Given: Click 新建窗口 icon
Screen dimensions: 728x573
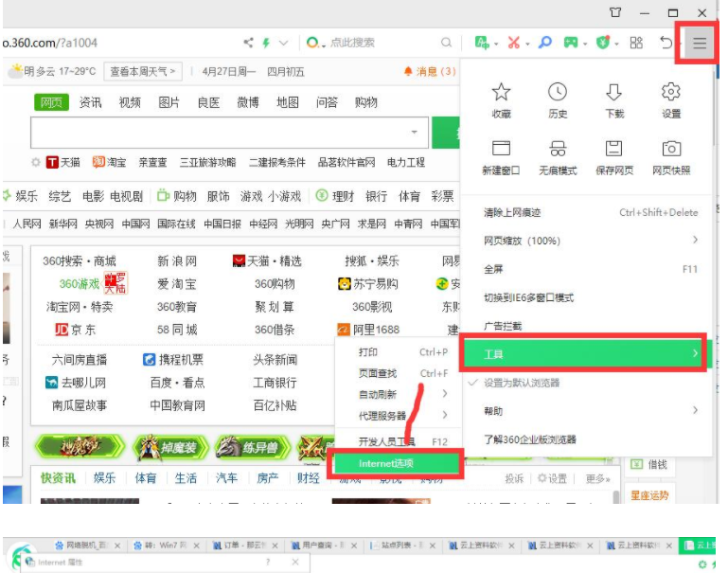Looking at the screenshot, I should pos(501,150).
